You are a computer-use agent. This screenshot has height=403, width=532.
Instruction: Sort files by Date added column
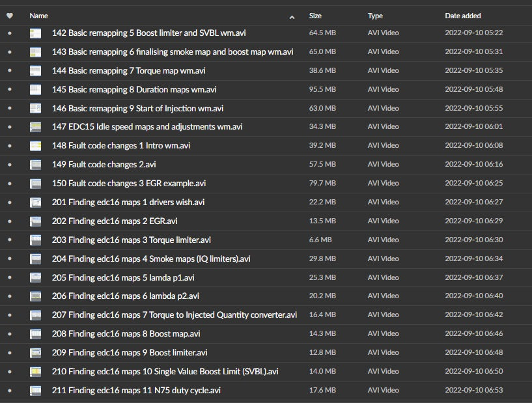[x=462, y=16]
